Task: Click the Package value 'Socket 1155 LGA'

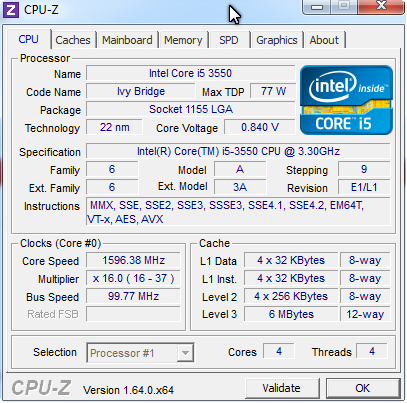Action: tap(190, 109)
